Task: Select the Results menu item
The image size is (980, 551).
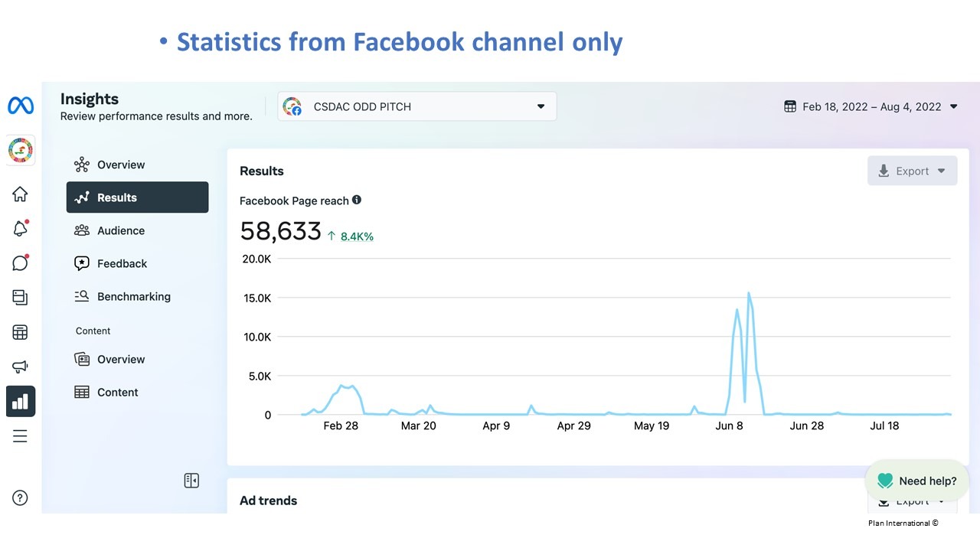Action: coord(137,197)
